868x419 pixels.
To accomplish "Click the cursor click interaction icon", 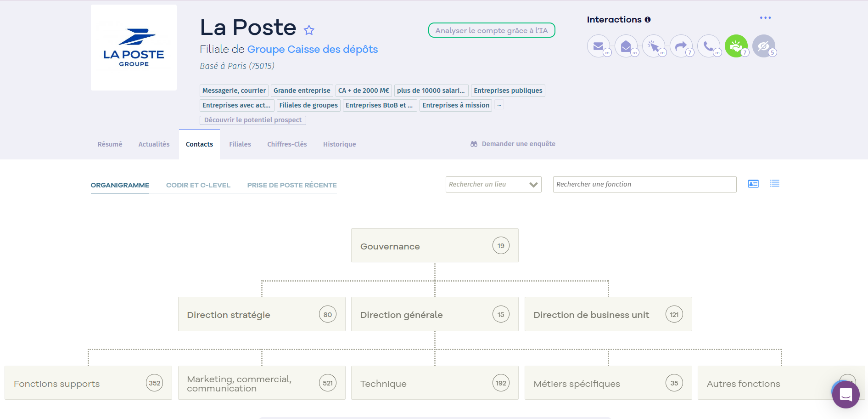I will coord(653,46).
